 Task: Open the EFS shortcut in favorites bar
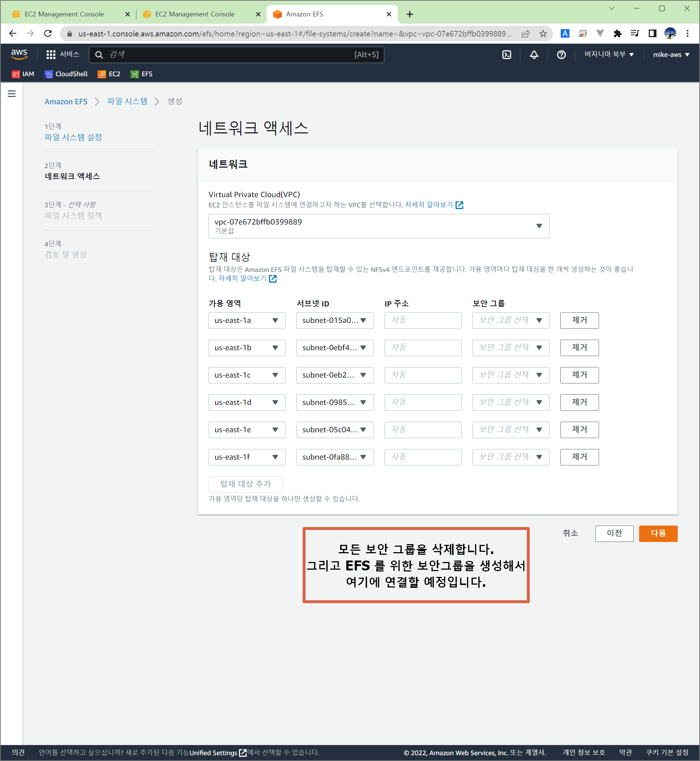(141, 74)
